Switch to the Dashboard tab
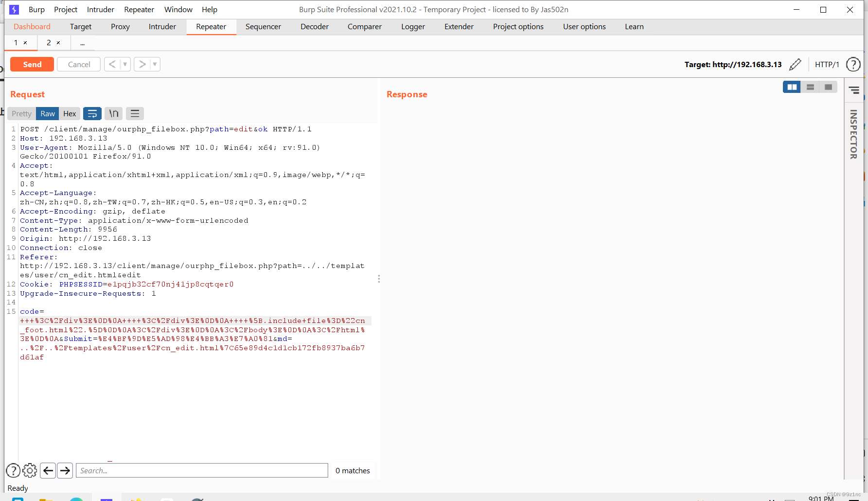Image resolution: width=868 pixels, height=501 pixels. click(32, 27)
